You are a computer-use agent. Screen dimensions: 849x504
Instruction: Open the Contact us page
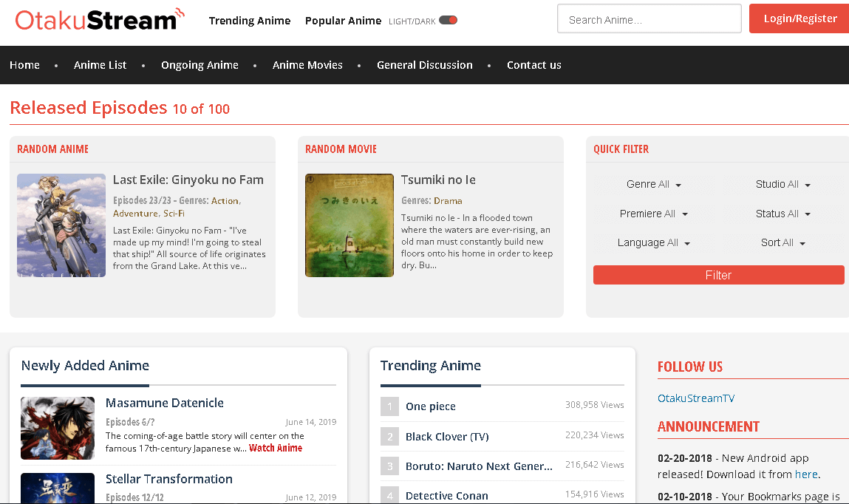[x=534, y=65]
